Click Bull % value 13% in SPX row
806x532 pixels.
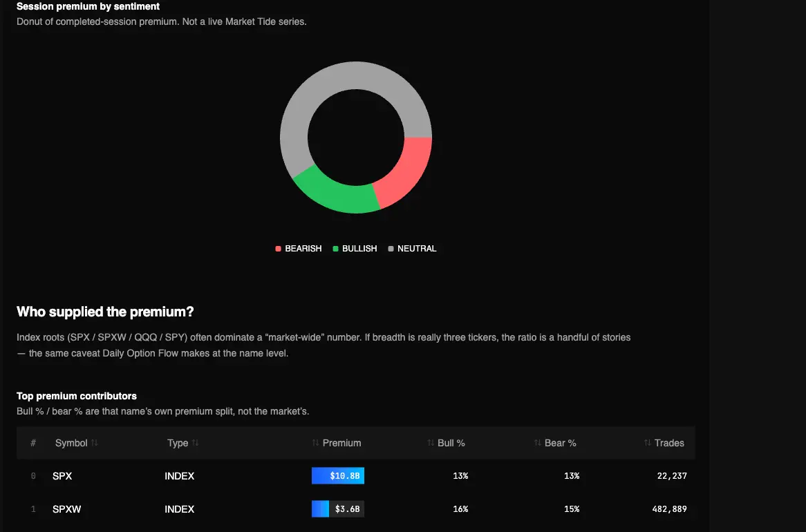(460, 476)
